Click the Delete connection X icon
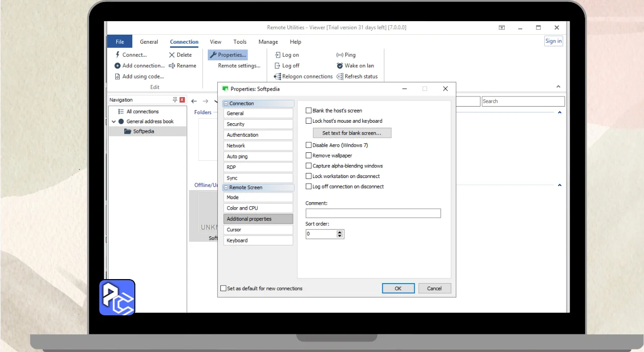The height and width of the screenshot is (352, 644). click(172, 55)
